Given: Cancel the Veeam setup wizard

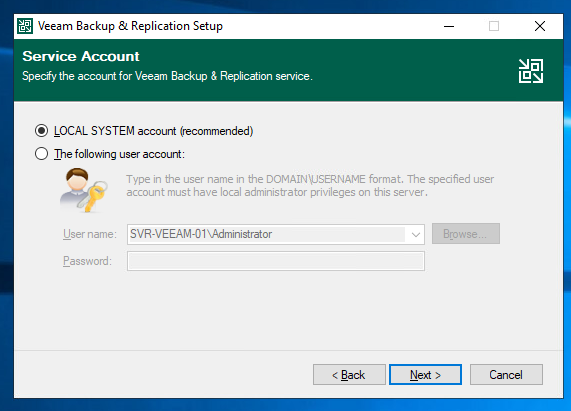Looking at the screenshot, I should point(506,375).
